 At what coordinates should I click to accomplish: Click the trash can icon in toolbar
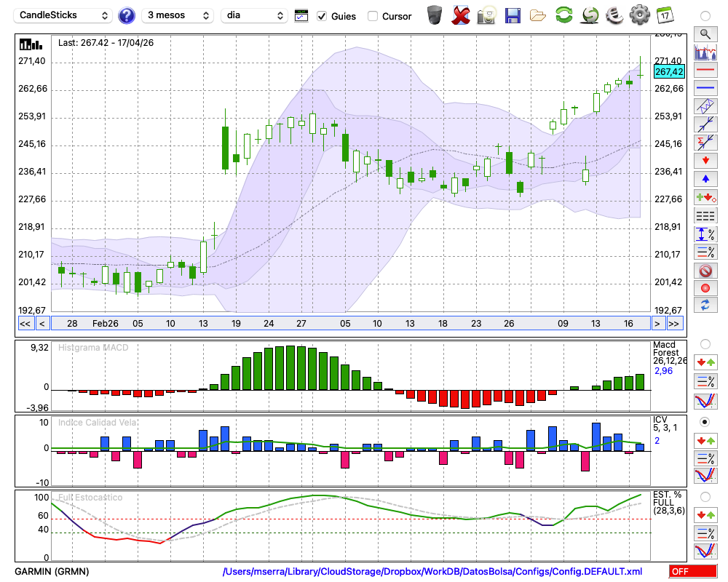pyautogui.click(x=435, y=15)
